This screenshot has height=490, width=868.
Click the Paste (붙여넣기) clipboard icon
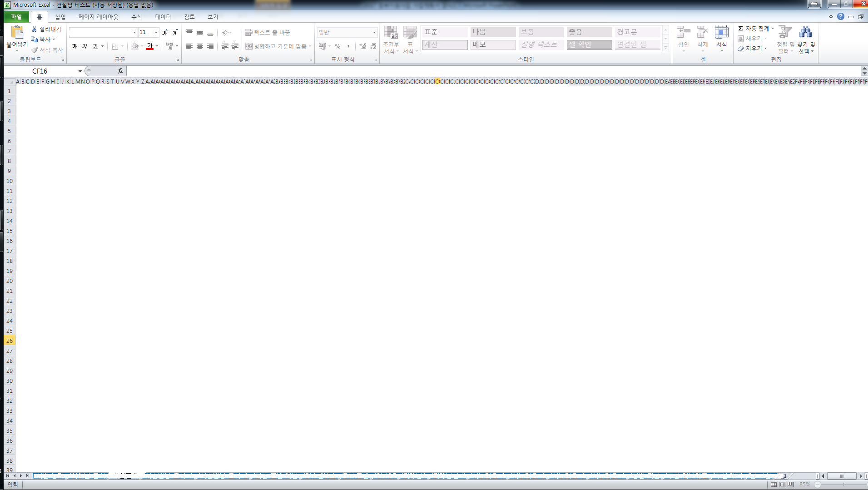click(17, 32)
